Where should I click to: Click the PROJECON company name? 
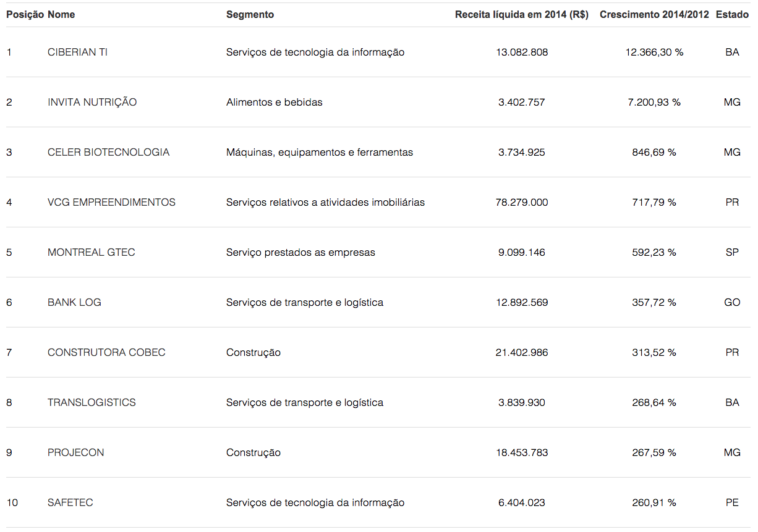point(75,453)
